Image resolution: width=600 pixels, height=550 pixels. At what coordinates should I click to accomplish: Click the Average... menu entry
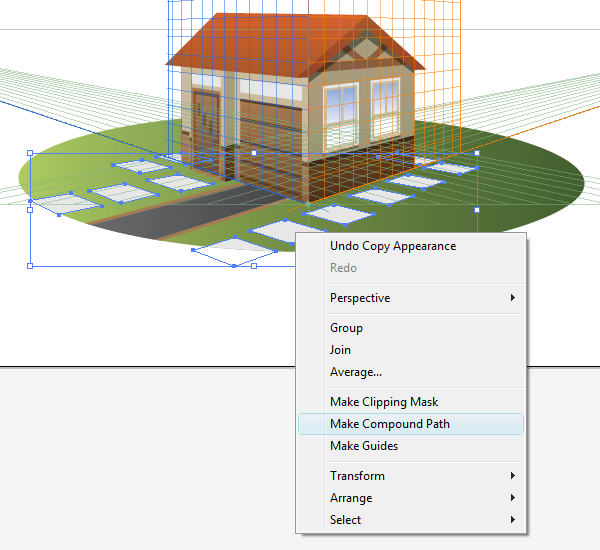(411, 372)
